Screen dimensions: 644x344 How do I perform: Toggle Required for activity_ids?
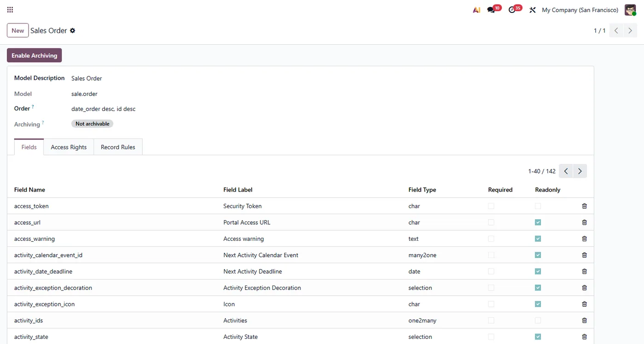(491, 321)
